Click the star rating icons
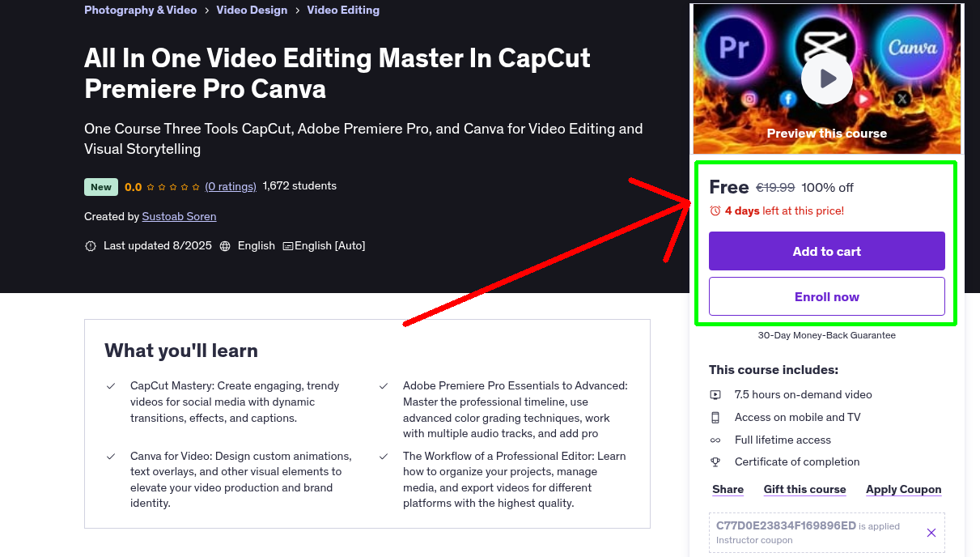Viewport: 980px width, 557px height. pyautogui.click(x=173, y=187)
